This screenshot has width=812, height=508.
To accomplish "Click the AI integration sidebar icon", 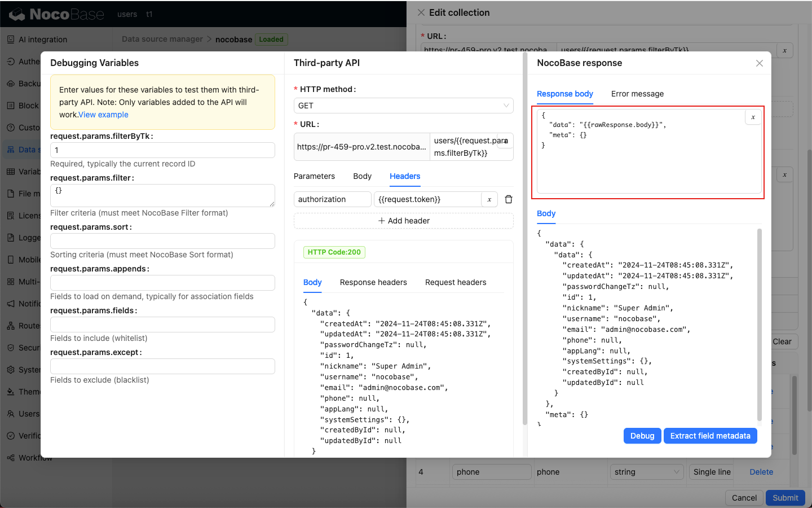I will point(11,40).
